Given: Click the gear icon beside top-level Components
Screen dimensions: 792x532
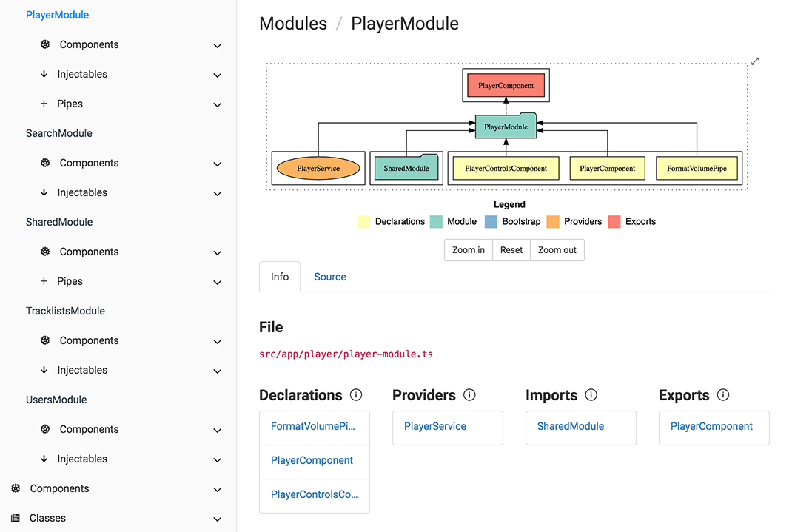Looking at the screenshot, I should pos(16,488).
